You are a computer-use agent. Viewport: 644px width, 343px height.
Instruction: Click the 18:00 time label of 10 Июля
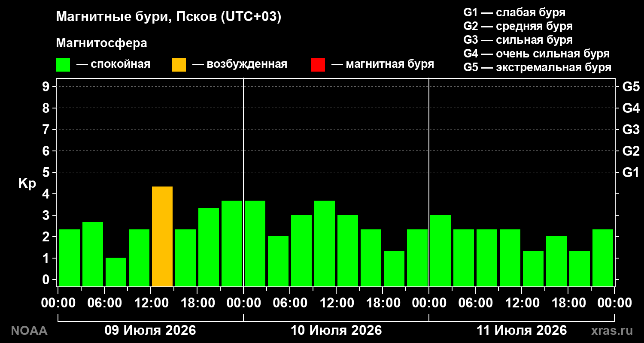(383, 303)
